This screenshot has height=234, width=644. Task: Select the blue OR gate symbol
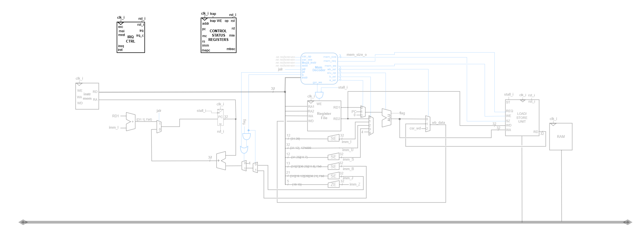coord(244,149)
